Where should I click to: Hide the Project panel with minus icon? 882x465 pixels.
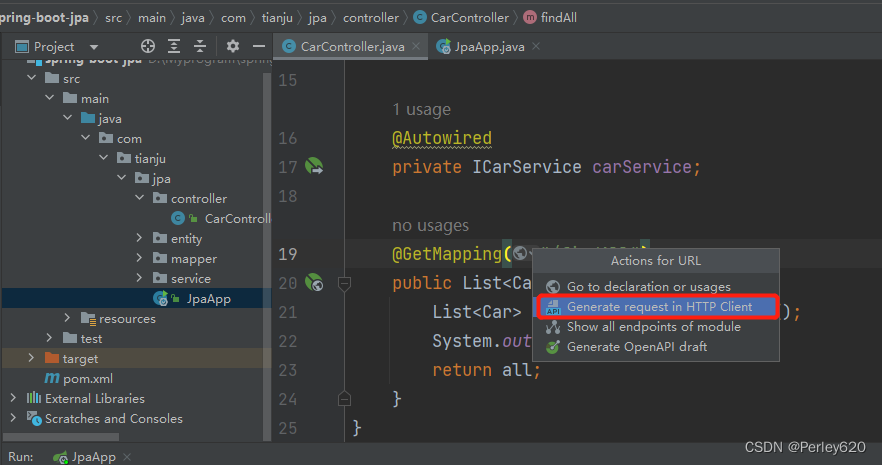[259, 46]
